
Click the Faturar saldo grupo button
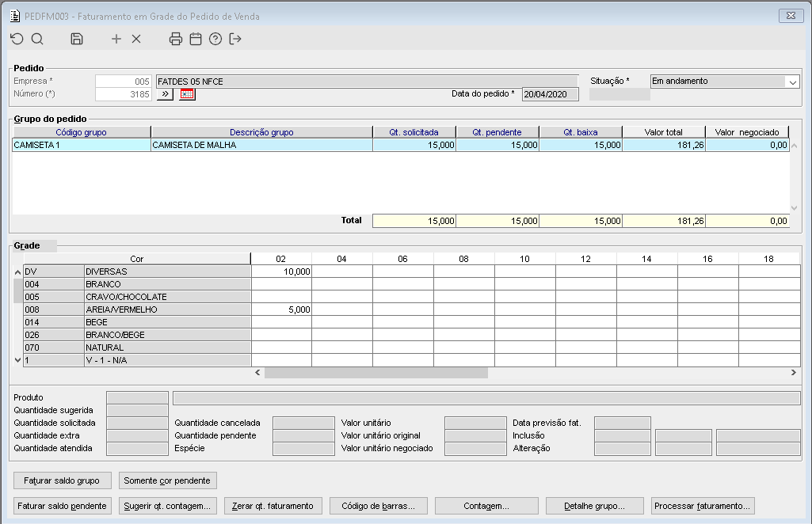[x=62, y=480]
